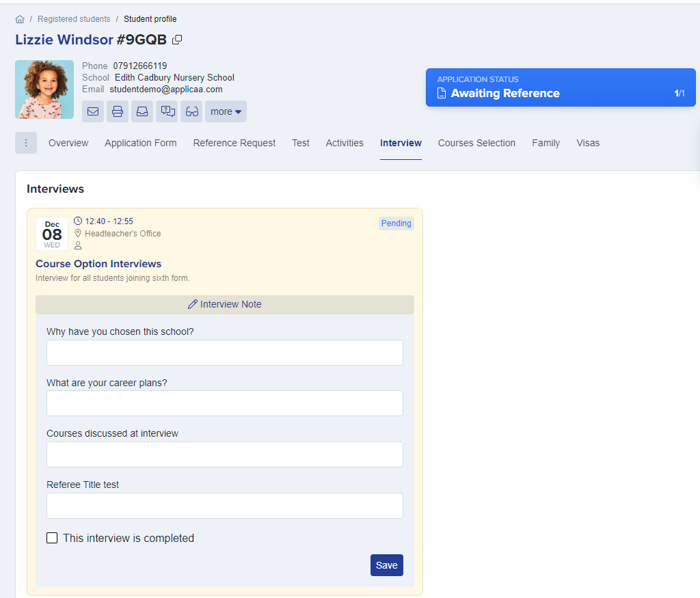Click the home breadcrumb icon
700x598 pixels.
point(20,19)
